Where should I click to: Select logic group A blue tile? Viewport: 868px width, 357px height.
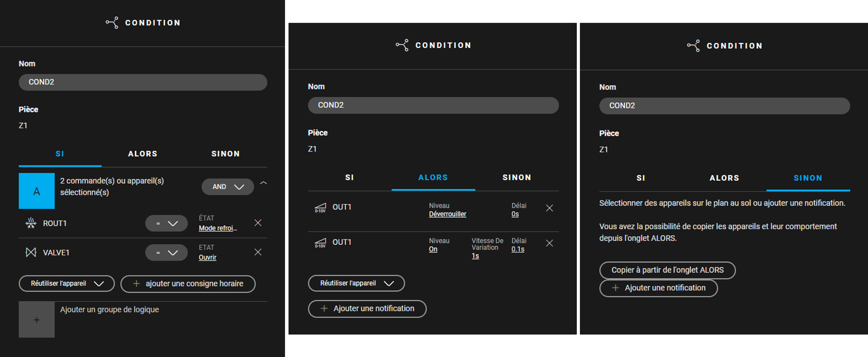tap(37, 191)
